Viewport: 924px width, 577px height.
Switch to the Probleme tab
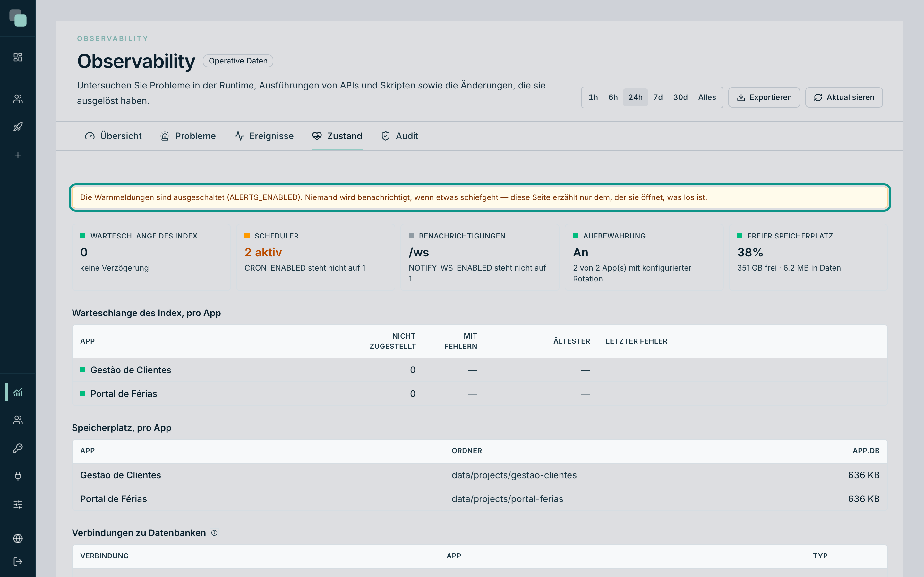188,136
